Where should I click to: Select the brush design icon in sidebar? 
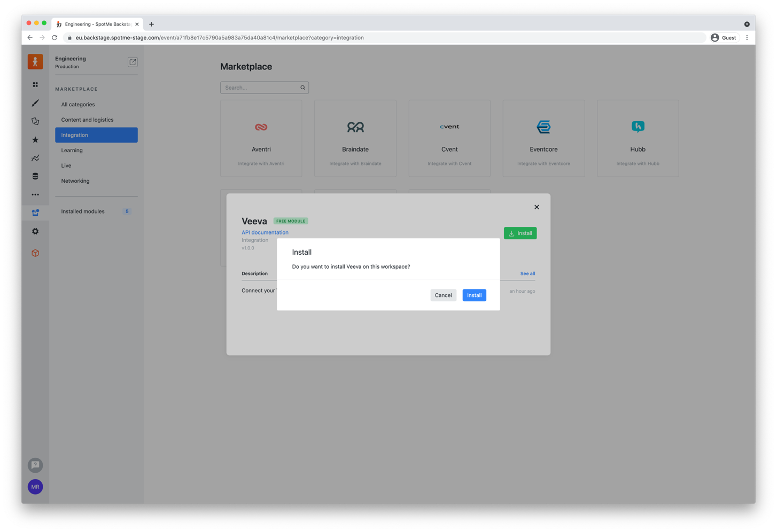tap(35, 103)
